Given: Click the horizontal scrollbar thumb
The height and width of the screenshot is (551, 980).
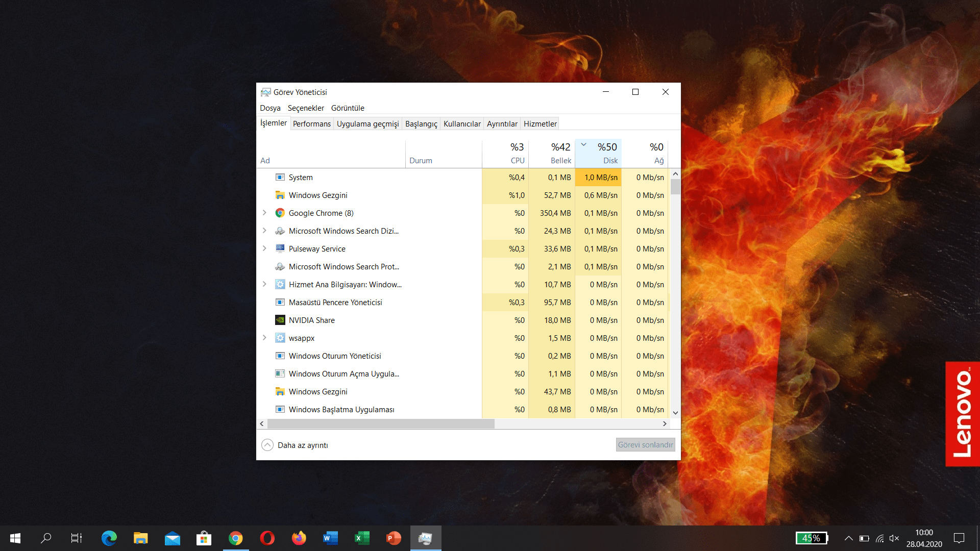Looking at the screenshot, I should point(380,423).
